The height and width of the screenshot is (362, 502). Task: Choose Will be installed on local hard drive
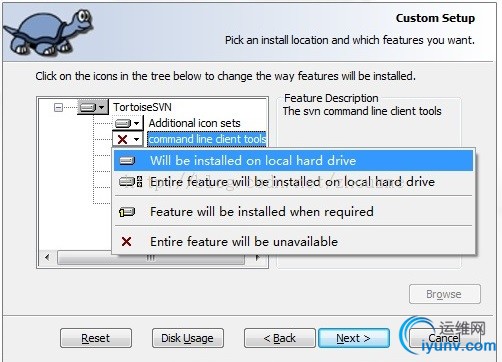293,161
